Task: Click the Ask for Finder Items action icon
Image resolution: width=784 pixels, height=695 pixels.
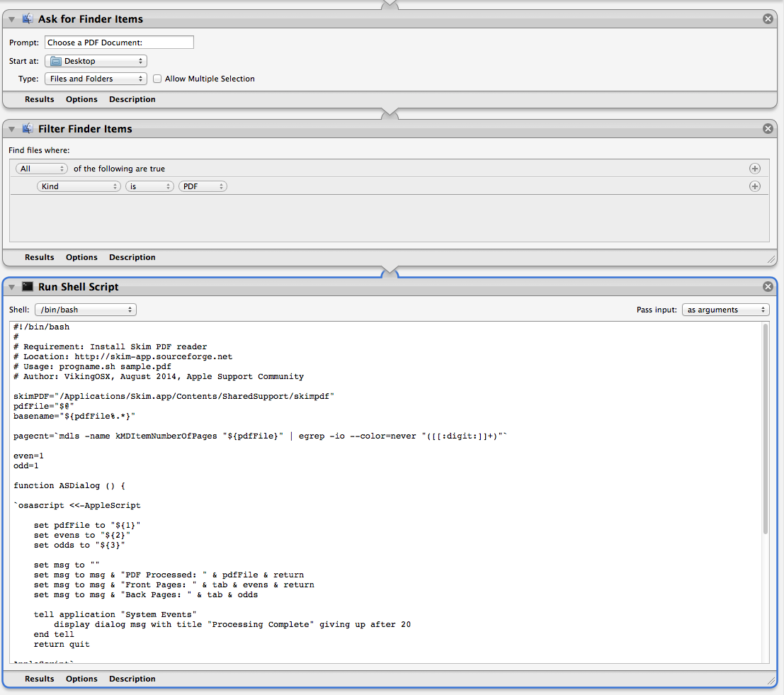Action: pos(27,18)
